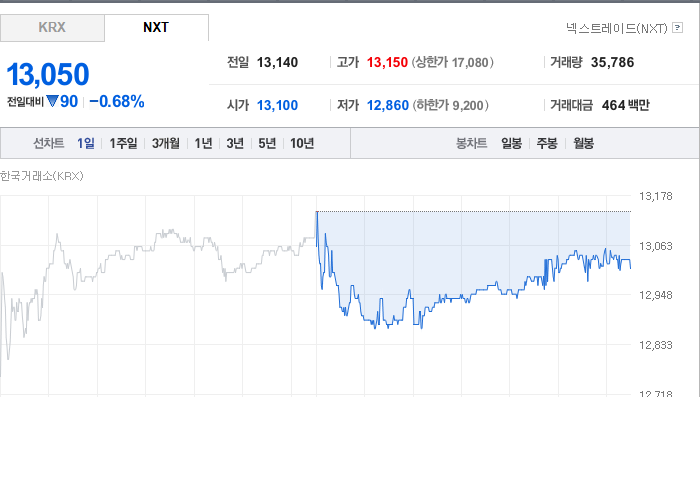Click the current price 13,050
The image size is (700, 490).
[x=48, y=74]
